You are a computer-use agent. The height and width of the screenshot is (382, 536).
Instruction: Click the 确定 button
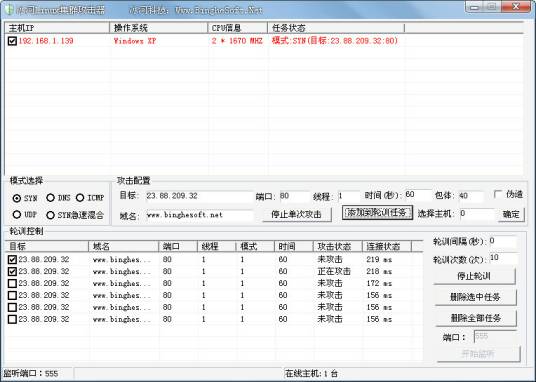511,214
